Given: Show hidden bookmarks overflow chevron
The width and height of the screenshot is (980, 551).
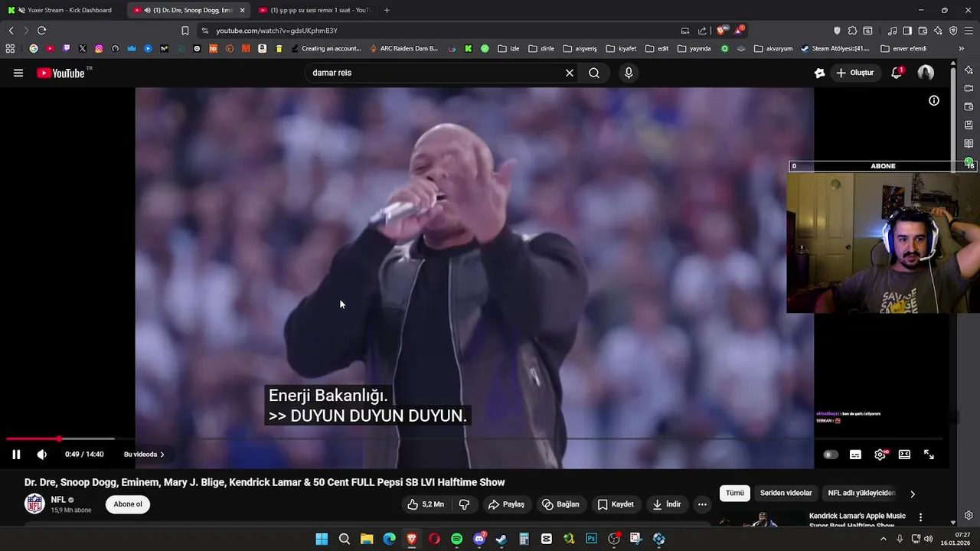Looking at the screenshot, I should point(962,48).
